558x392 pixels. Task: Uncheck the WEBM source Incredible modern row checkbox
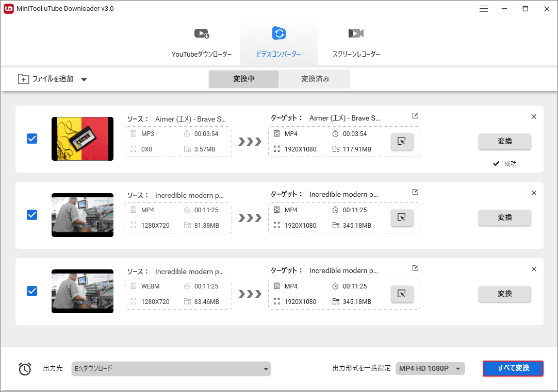(x=32, y=291)
